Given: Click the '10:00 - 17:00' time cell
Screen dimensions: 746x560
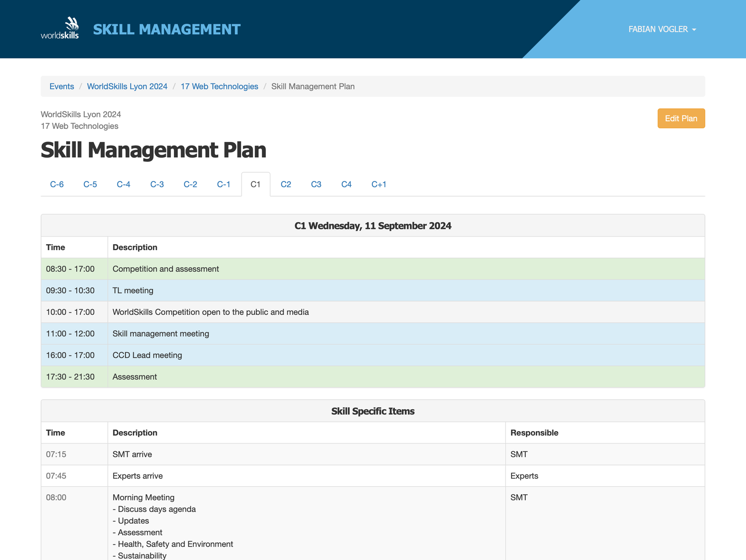Looking at the screenshot, I should pos(74,312).
